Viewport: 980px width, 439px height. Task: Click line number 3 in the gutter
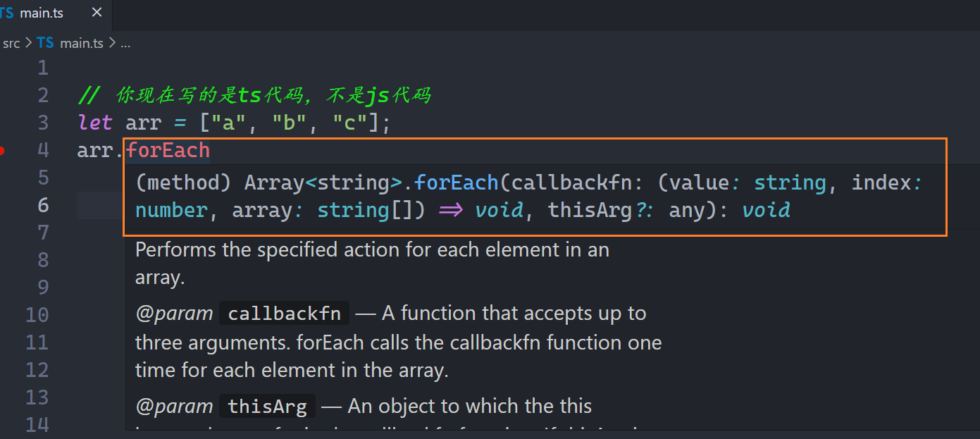pyautogui.click(x=43, y=123)
